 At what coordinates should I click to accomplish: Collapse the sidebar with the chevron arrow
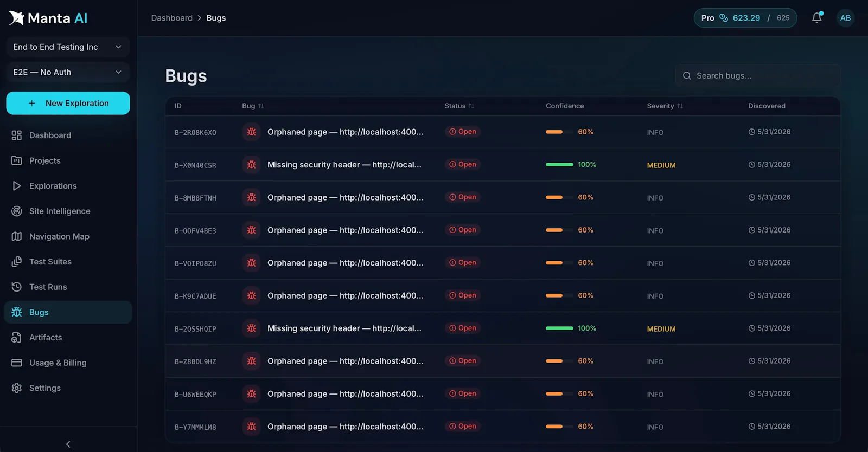[x=68, y=444]
